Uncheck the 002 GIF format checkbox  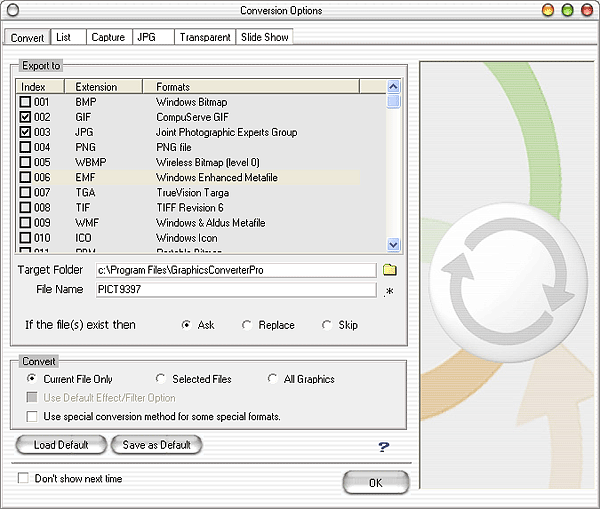(x=25, y=117)
